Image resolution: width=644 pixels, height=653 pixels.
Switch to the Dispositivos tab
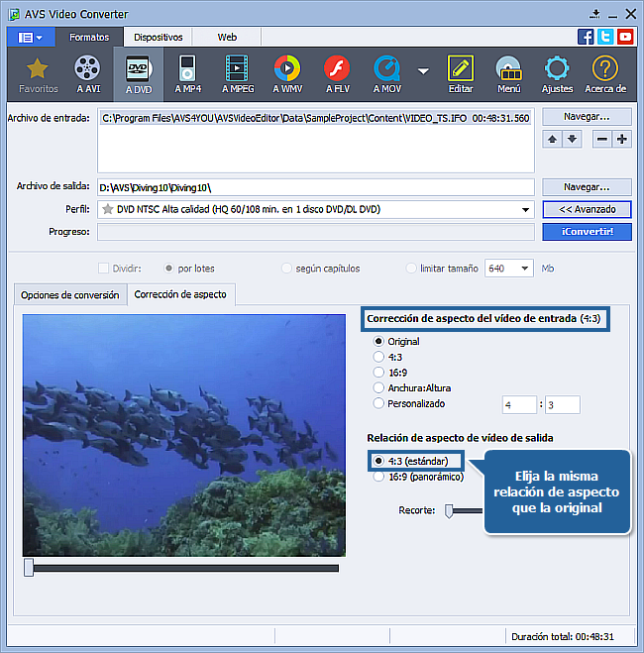[x=159, y=37]
